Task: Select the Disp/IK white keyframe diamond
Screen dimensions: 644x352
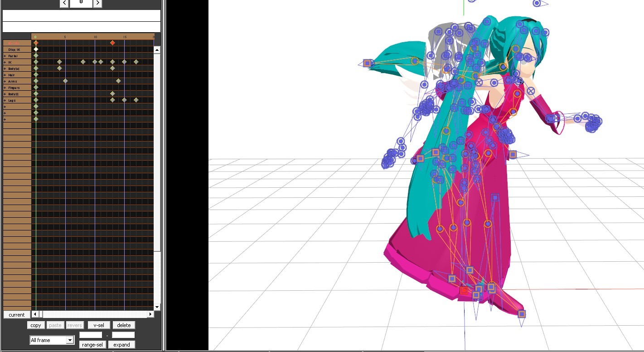Action: click(36, 49)
